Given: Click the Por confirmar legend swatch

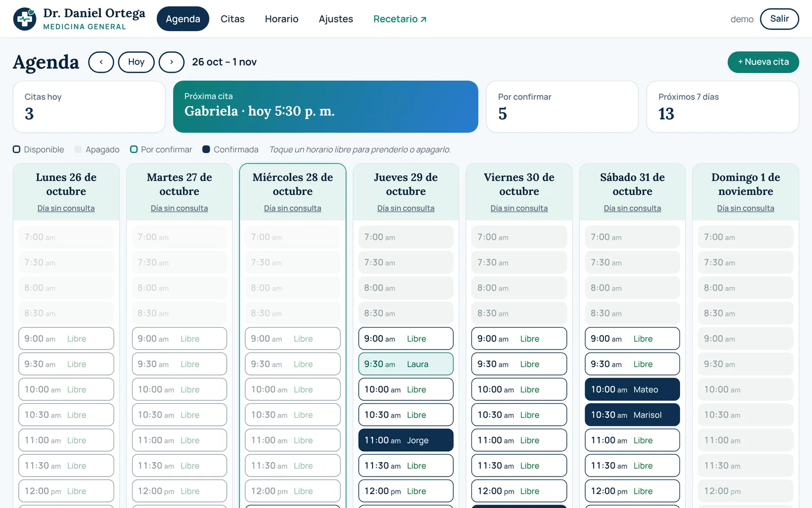Looking at the screenshot, I should coord(134,149).
